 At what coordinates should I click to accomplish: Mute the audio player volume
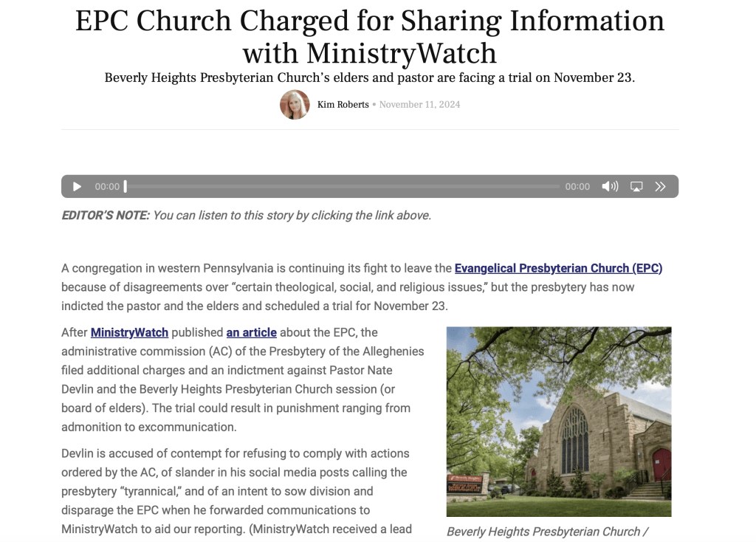tap(610, 187)
